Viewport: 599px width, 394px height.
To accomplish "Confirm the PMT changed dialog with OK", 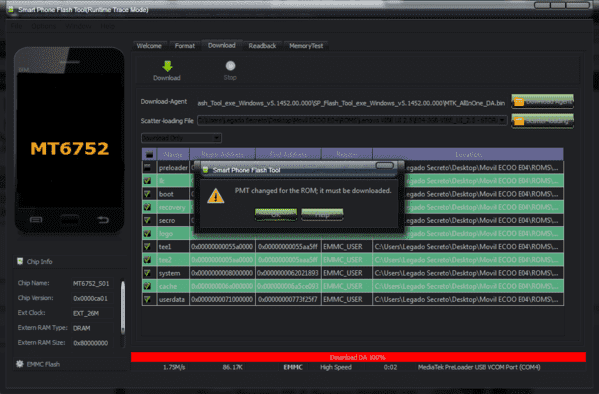I will tap(276, 215).
